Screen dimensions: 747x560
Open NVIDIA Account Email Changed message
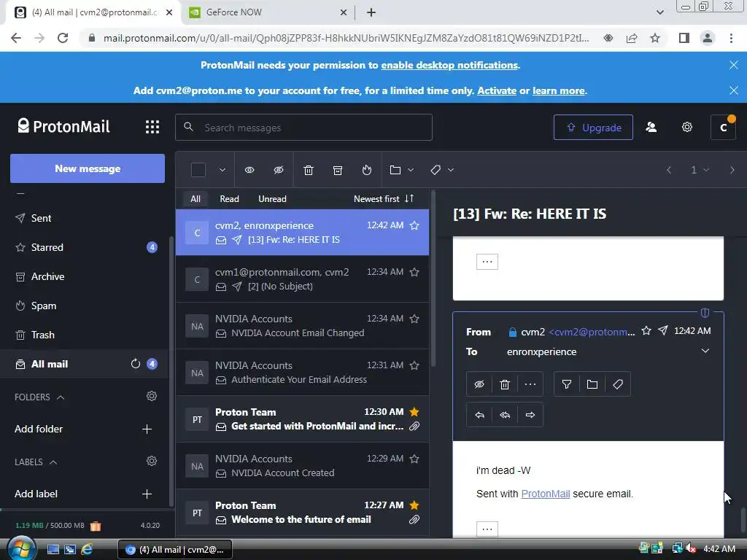[303, 326]
